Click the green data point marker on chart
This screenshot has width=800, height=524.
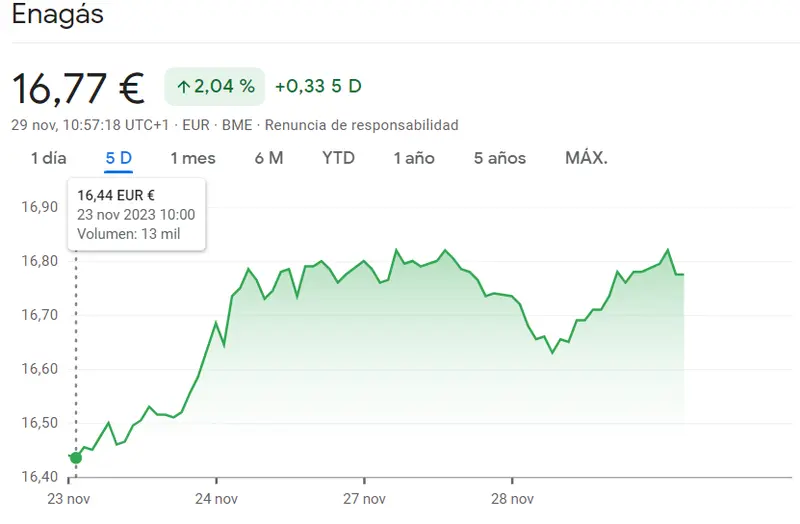(76, 458)
